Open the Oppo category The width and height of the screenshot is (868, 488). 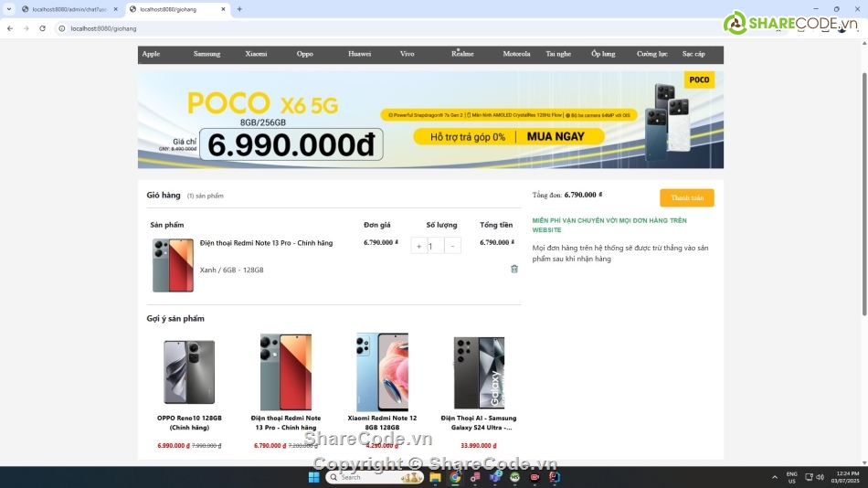[x=304, y=54]
